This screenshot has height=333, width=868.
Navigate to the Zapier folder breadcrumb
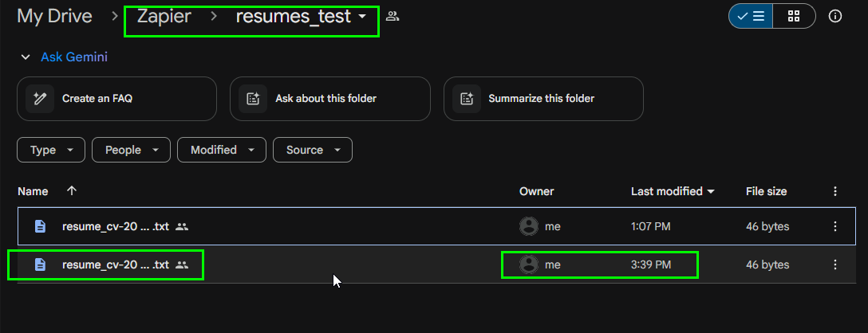[x=164, y=16]
